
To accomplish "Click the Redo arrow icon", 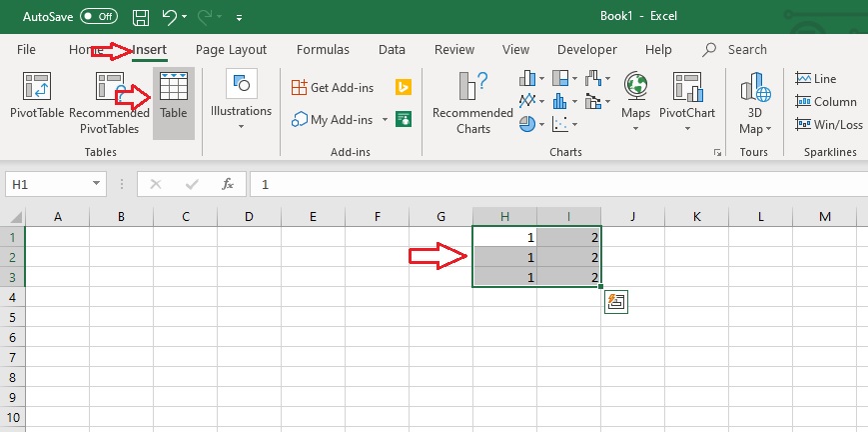I will [205, 17].
